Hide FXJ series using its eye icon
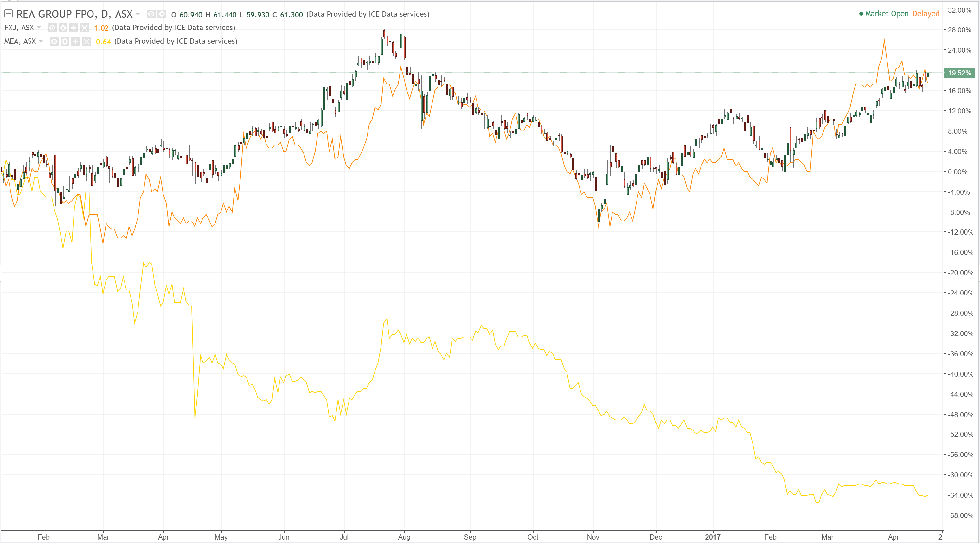The width and height of the screenshot is (980, 543). (53, 28)
